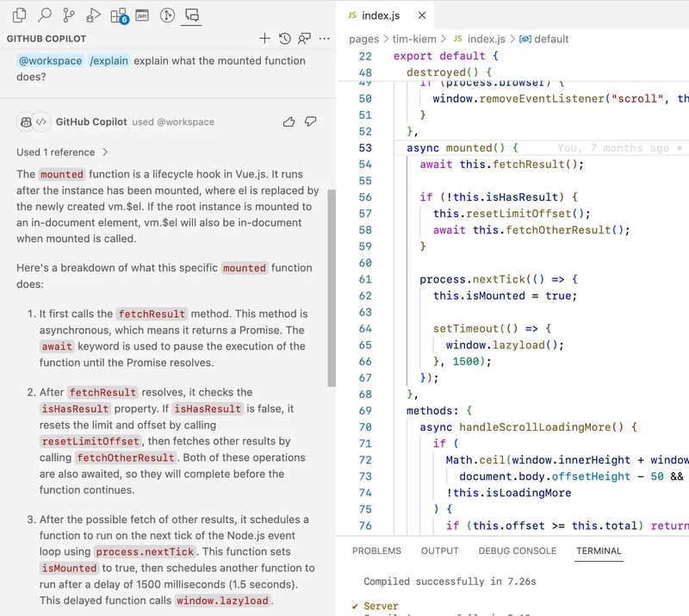Click the sticky scroll line destroyed() {

click(449, 72)
